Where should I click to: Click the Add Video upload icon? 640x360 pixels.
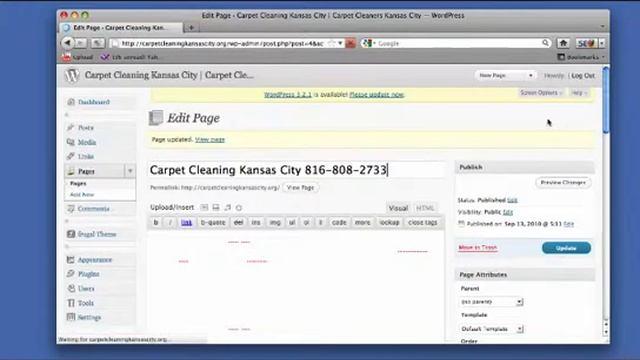click(x=216, y=207)
